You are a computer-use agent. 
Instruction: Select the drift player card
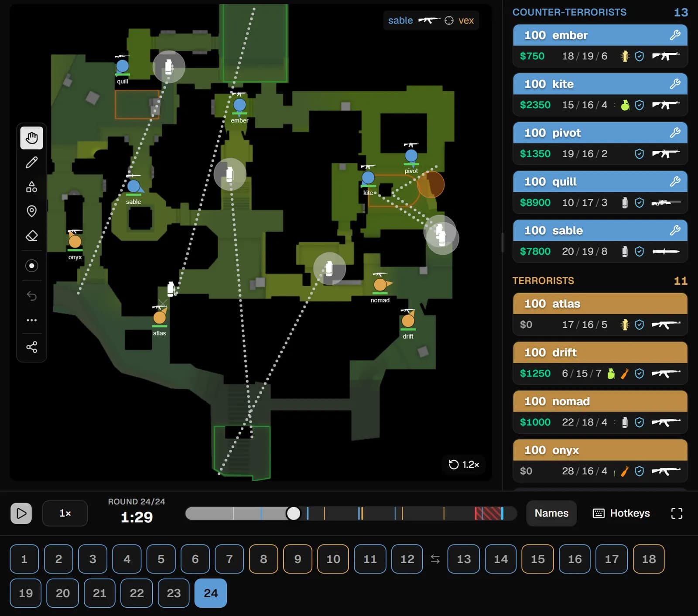point(600,363)
